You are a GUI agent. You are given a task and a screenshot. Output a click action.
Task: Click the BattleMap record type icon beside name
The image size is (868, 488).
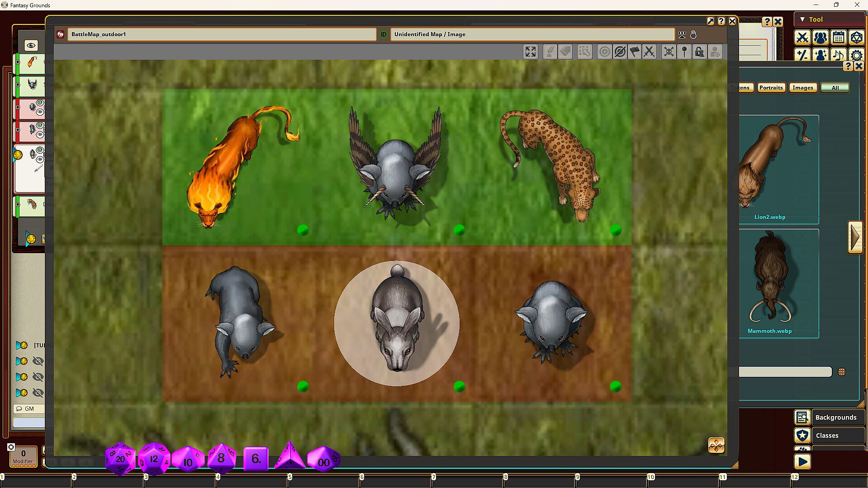coord(61,34)
